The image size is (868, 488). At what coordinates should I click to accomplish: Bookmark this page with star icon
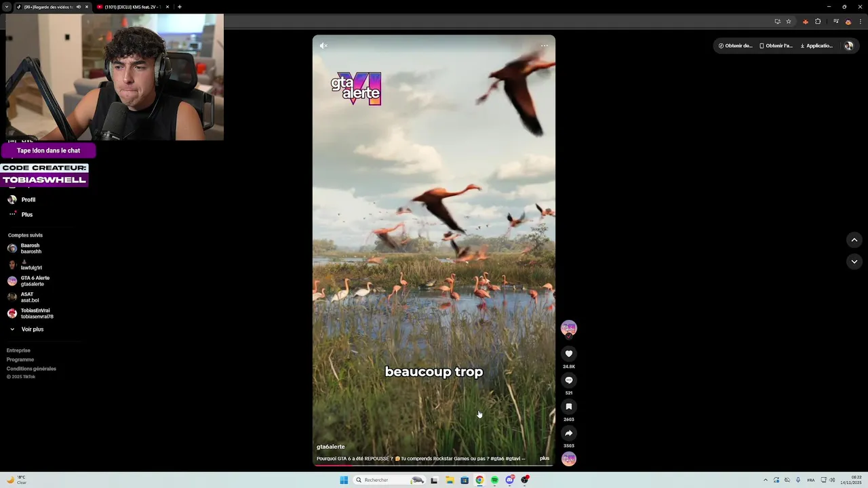point(789,22)
